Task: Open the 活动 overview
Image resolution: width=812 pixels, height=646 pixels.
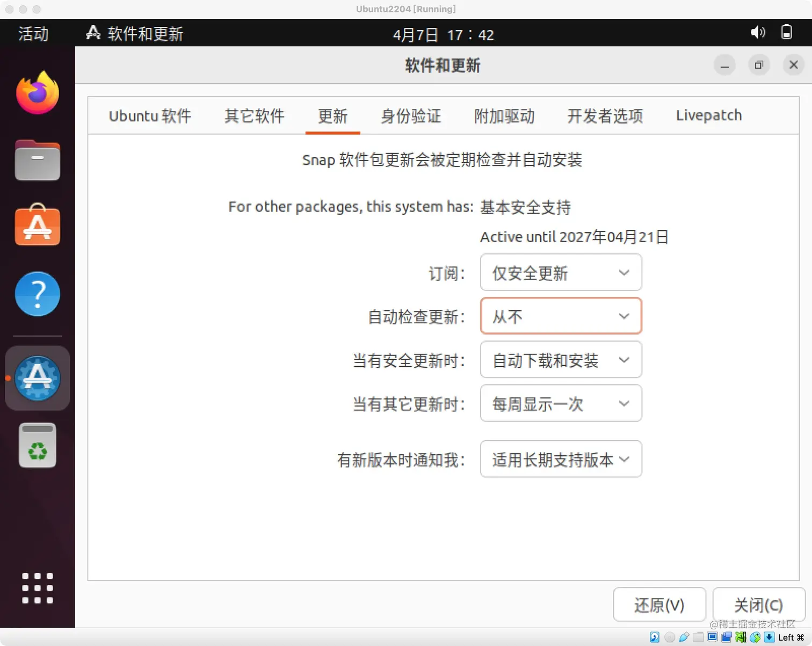Action: coord(33,33)
